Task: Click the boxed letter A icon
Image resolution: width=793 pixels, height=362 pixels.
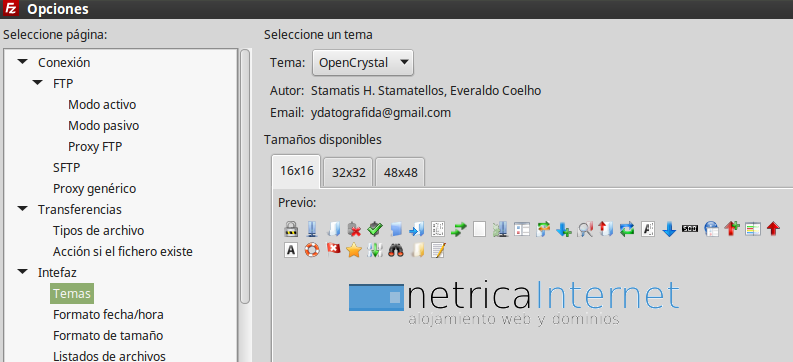Action: tap(290, 250)
